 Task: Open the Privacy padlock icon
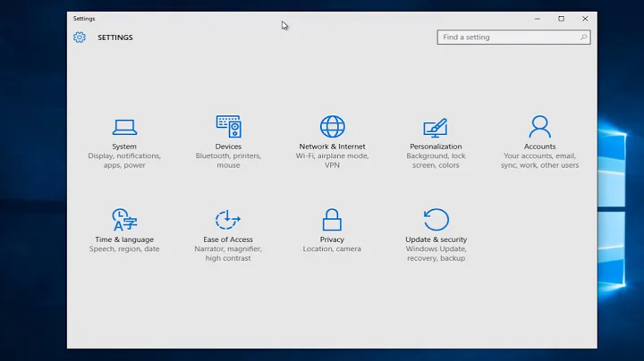(332, 220)
